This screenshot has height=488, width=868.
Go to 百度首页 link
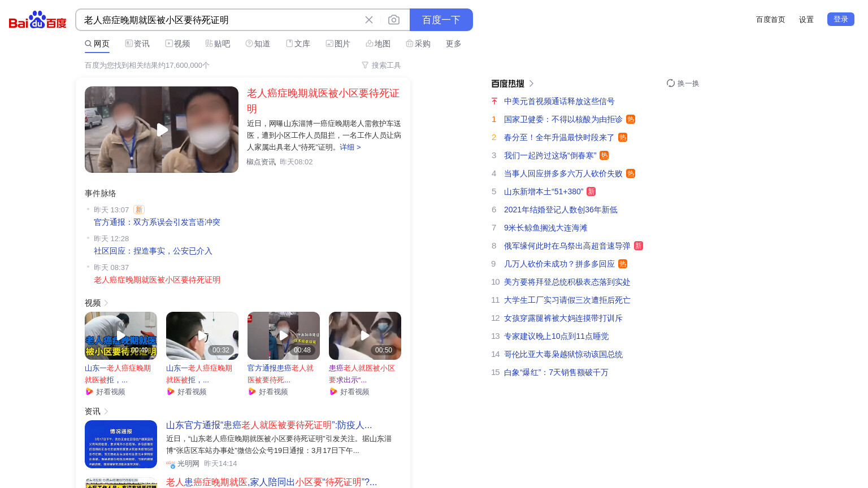pos(771,19)
